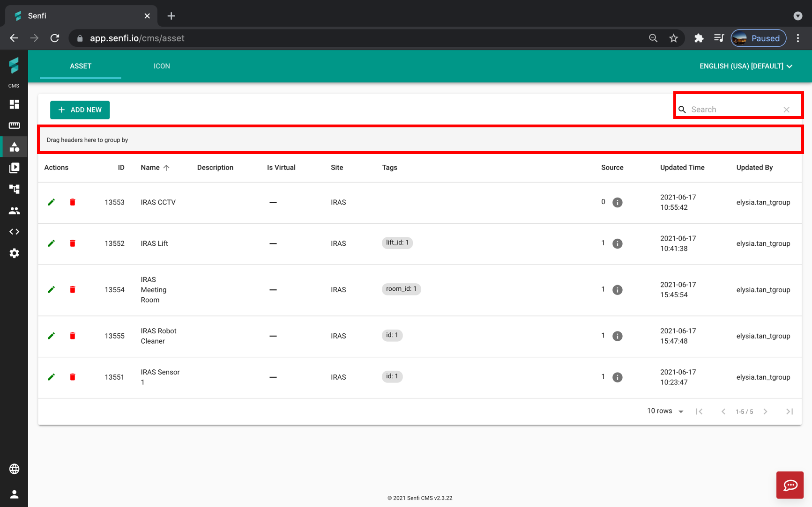The width and height of the screenshot is (812, 507).
Task: Open the browser three-dot menu
Action: click(798, 38)
